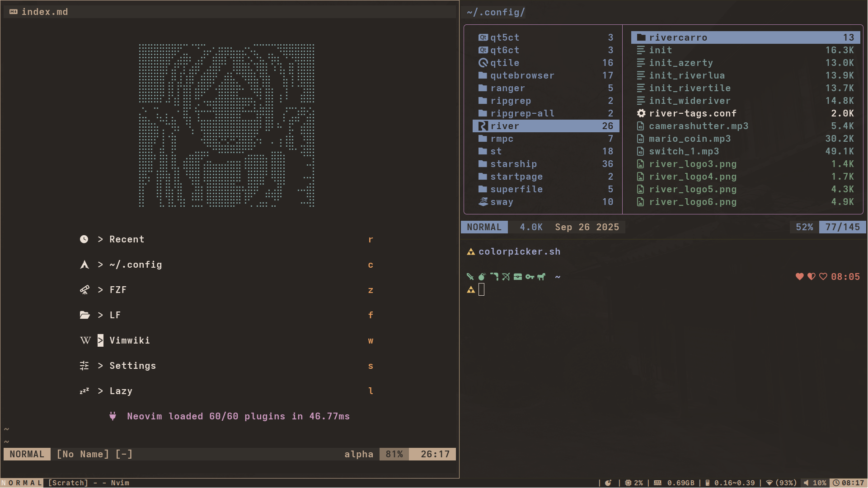Click the open-folder icon beside LF

(x=84, y=315)
